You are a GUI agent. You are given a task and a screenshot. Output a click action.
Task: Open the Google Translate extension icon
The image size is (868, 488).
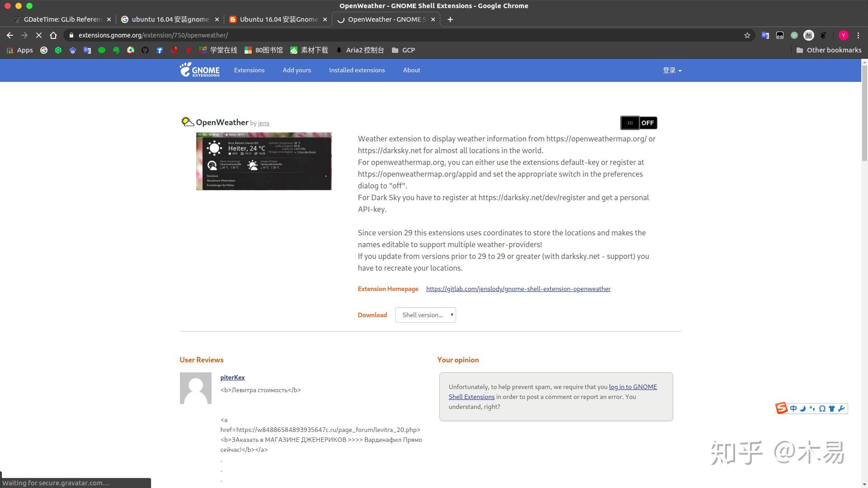click(765, 35)
